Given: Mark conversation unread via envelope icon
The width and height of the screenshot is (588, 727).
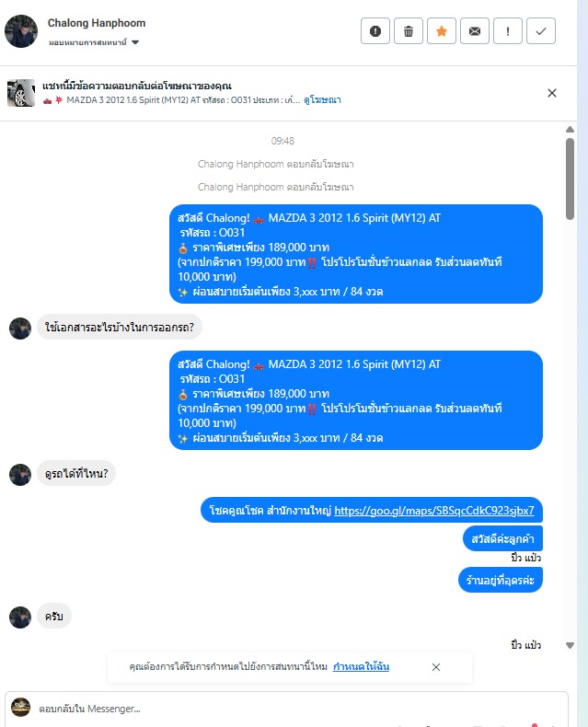Looking at the screenshot, I should [475, 31].
